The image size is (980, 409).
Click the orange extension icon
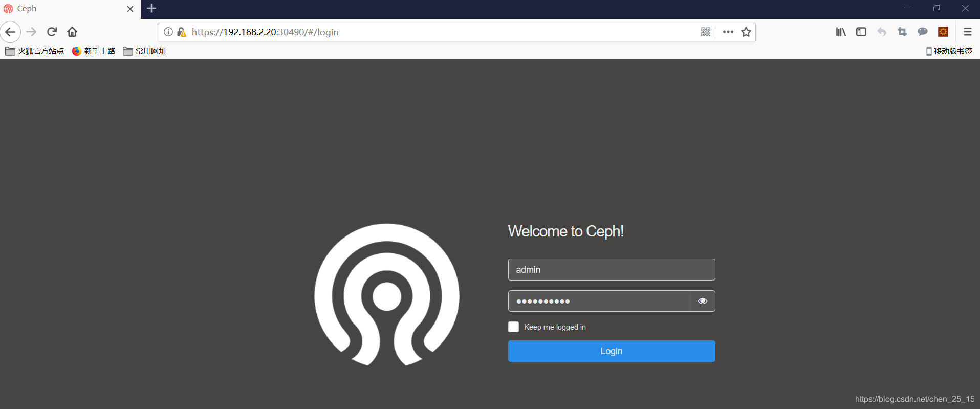click(943, 32)
